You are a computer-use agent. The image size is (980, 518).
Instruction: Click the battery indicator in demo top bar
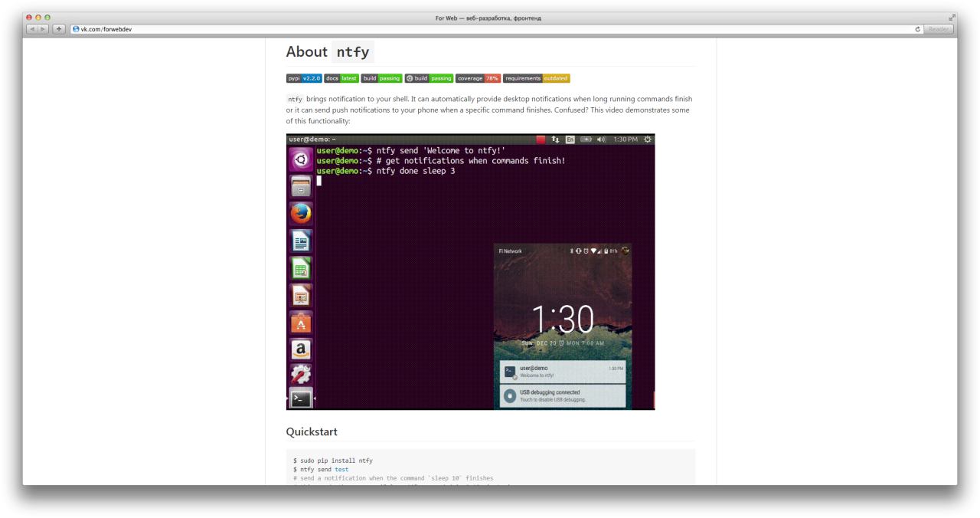586,139
